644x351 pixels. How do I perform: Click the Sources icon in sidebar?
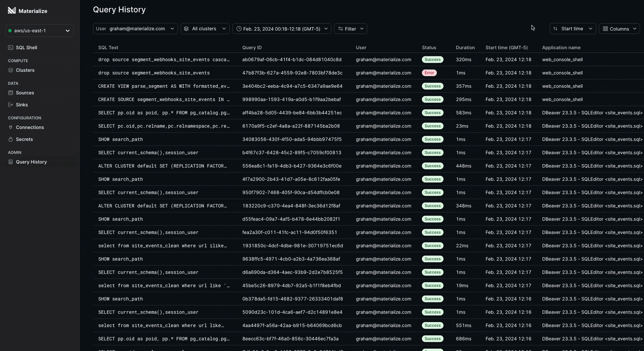coord(10,93)
